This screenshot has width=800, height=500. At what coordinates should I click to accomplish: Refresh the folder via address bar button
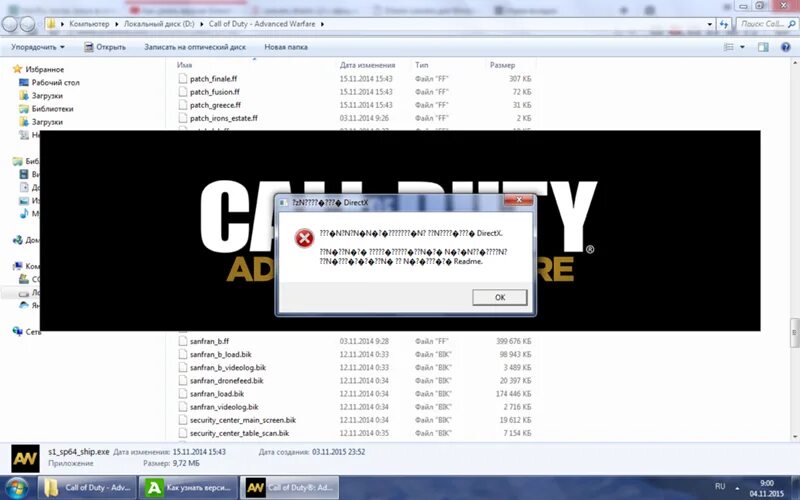724,24
